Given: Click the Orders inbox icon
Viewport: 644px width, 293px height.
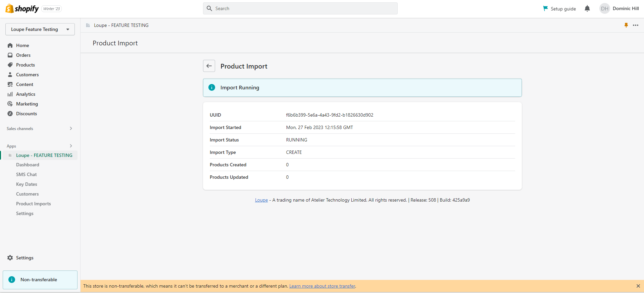Looking at the screenshot, I should [10, 55].
